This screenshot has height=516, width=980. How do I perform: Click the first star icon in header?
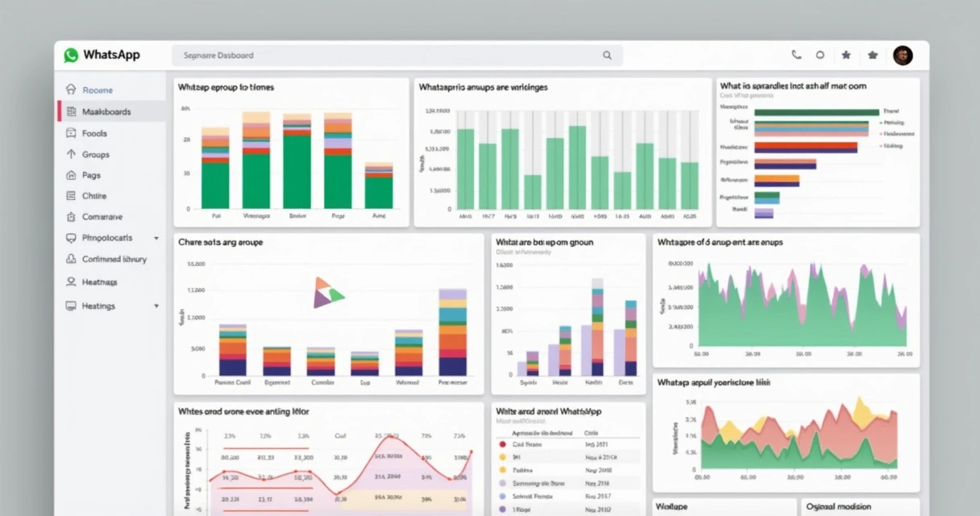coord(846,55)
